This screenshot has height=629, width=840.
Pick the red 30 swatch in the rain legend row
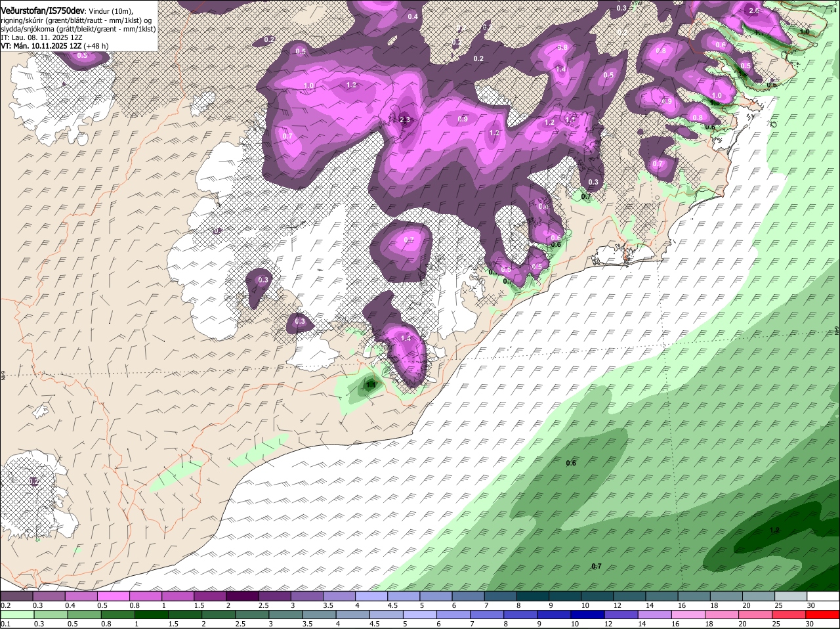tap(823, 615)
